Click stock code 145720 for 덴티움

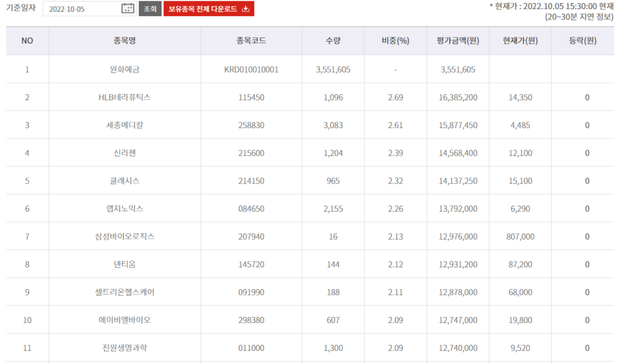[x=251, y=264]
